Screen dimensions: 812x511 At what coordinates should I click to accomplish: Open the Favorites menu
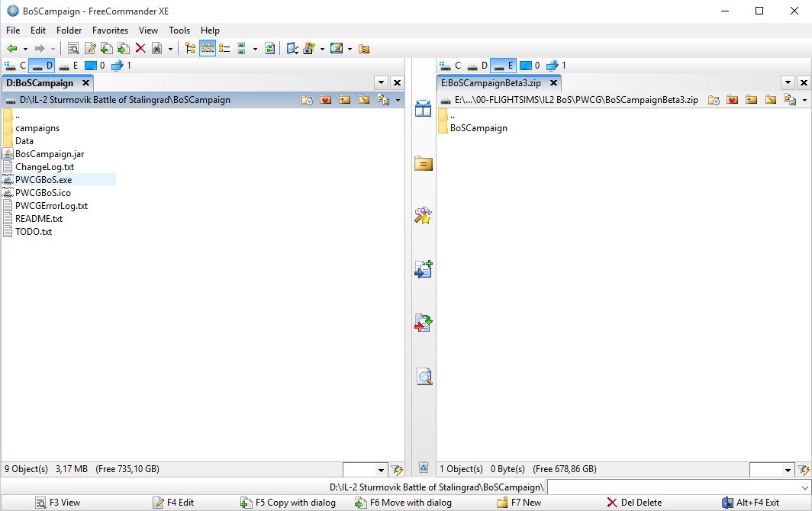pos(110,30)
